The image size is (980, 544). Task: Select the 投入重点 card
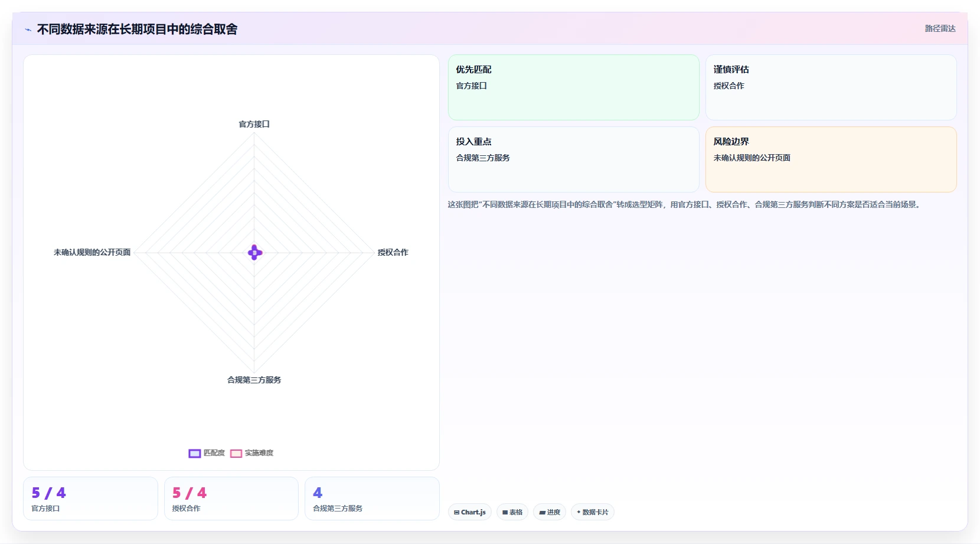click(573, 159)
